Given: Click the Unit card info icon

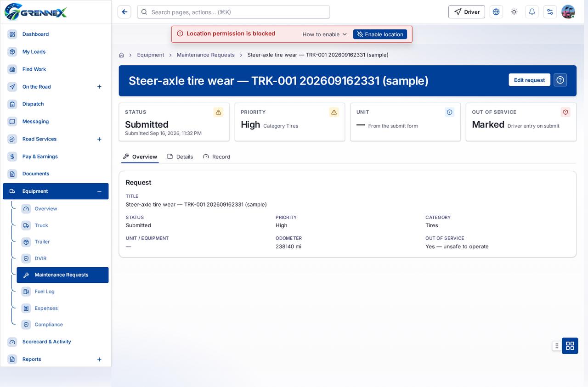Looking at the screenshot, I should (x=450, y=112).
